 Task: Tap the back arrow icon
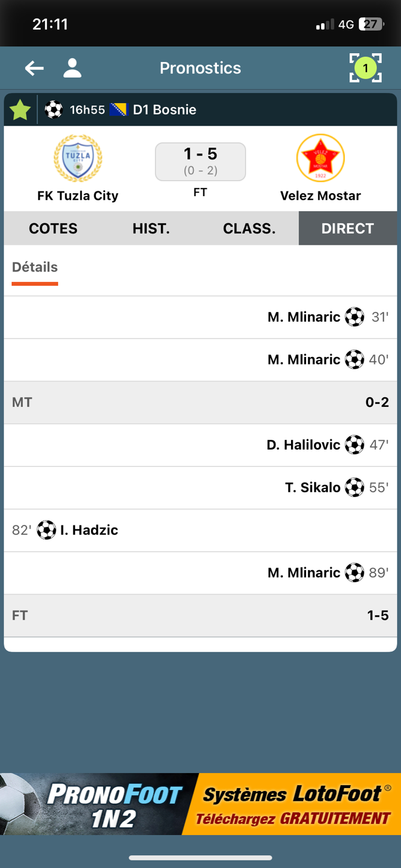(x=34, y=68)
